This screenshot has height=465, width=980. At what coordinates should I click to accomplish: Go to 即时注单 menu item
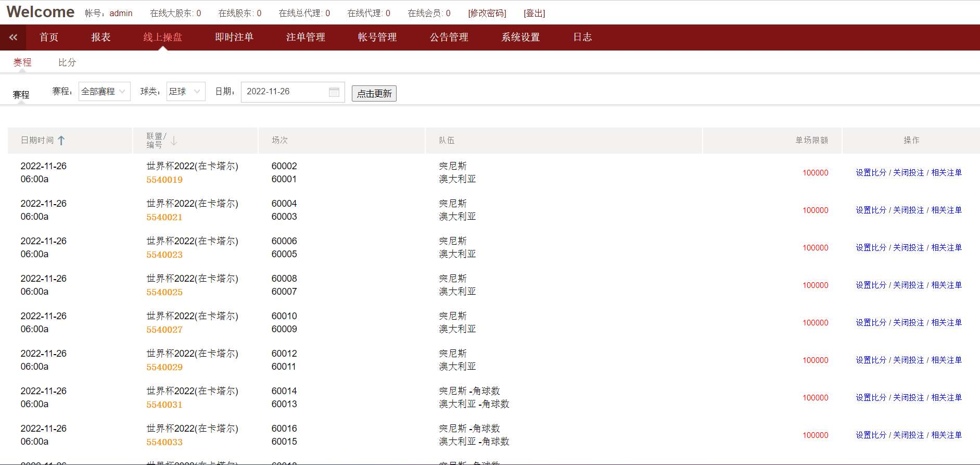pos(234,37)
